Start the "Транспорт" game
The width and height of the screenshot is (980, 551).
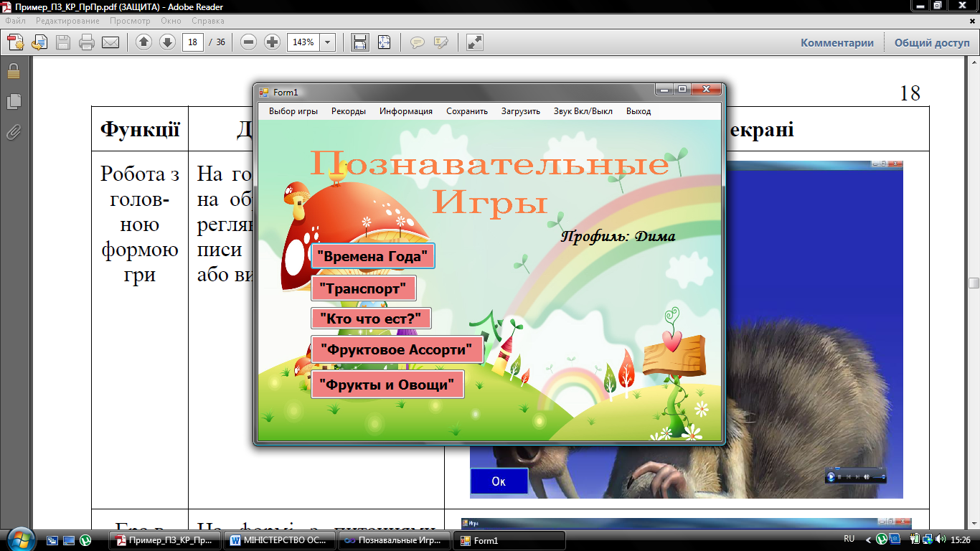364,288
